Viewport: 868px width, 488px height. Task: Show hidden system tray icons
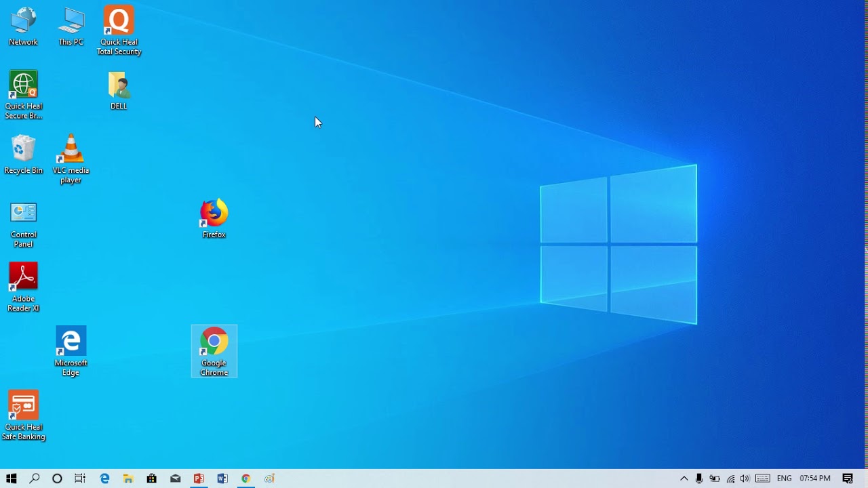tap(684, 479)
